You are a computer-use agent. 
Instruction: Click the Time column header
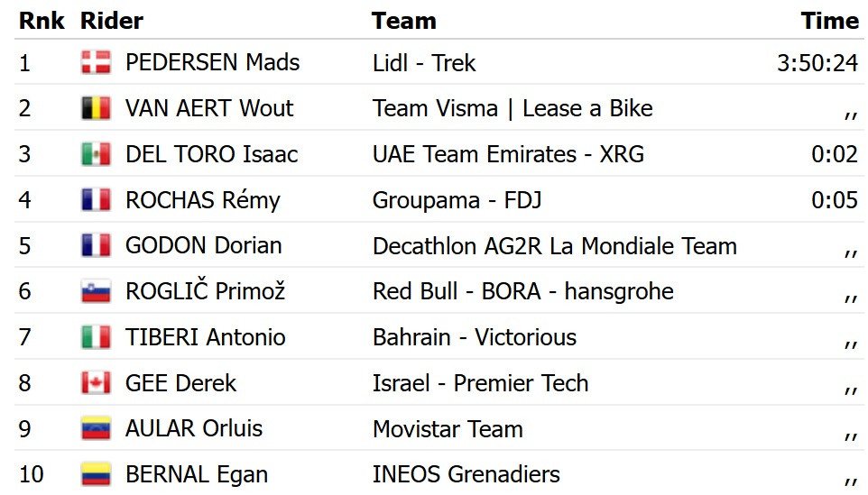point(830,21)
